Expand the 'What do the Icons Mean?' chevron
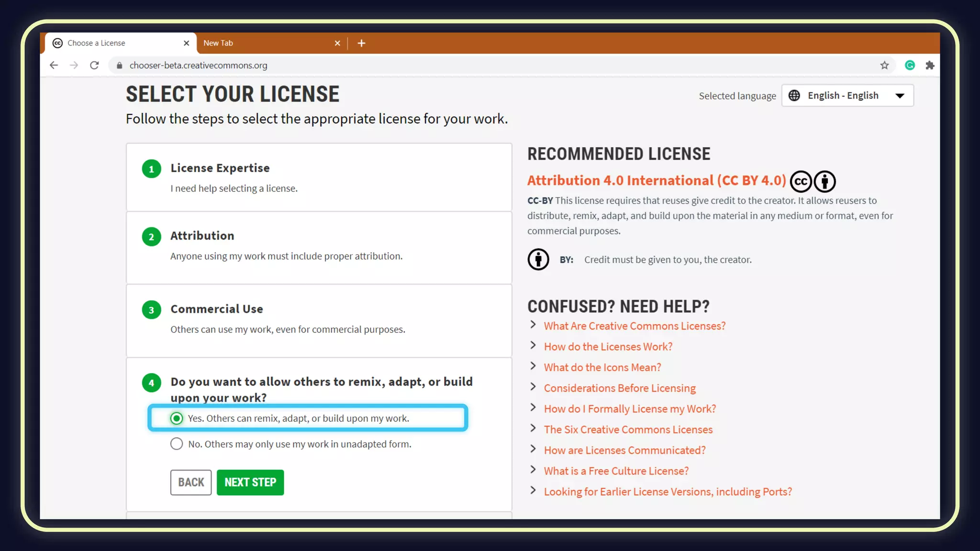Screen dimensions: 980x551 click(533, 366)
